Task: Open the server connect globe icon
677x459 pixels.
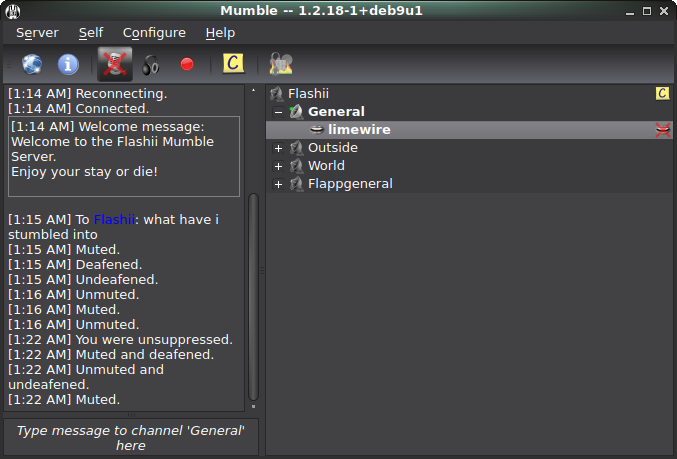Action: pyautogui.click(x=32, y=64)
